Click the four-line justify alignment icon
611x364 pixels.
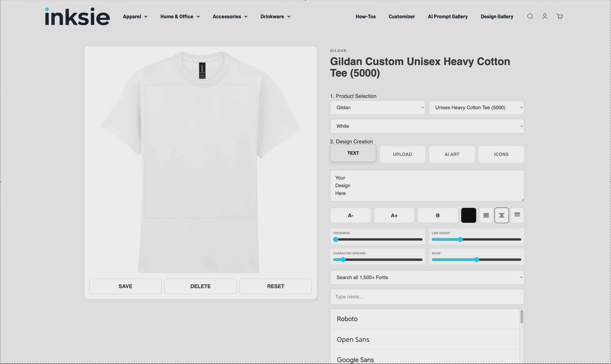pyautogui.click(x=486, y=215)
